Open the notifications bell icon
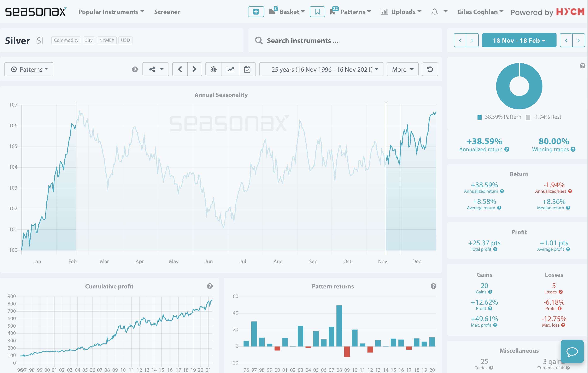Image resolution: width=588 pixels, height=373 pixels. coord(434,12)
